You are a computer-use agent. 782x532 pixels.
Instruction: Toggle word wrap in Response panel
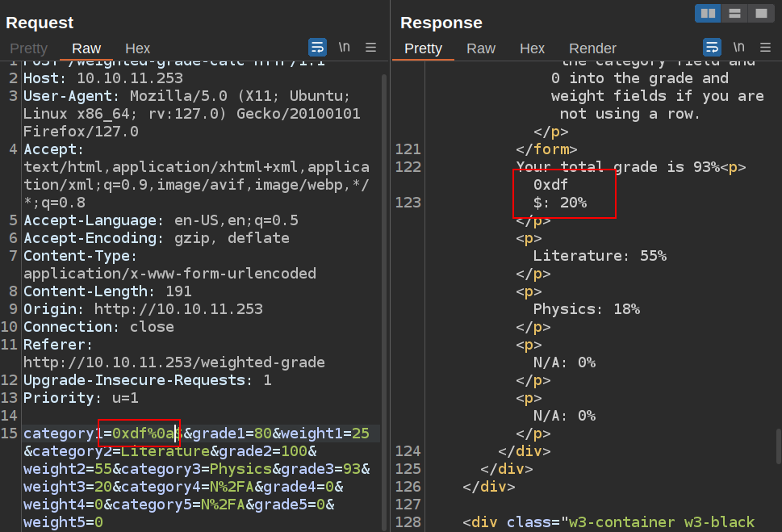[x=712, y=47]
